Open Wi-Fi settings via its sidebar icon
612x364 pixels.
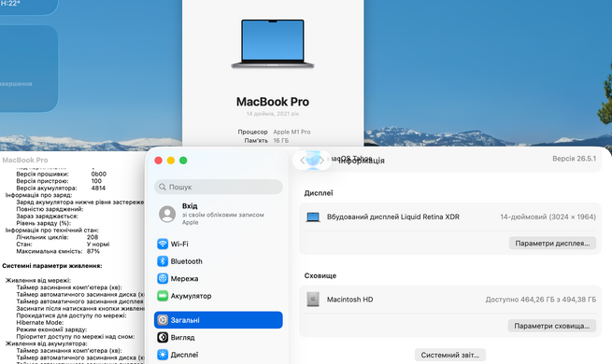tap(163, 244)
